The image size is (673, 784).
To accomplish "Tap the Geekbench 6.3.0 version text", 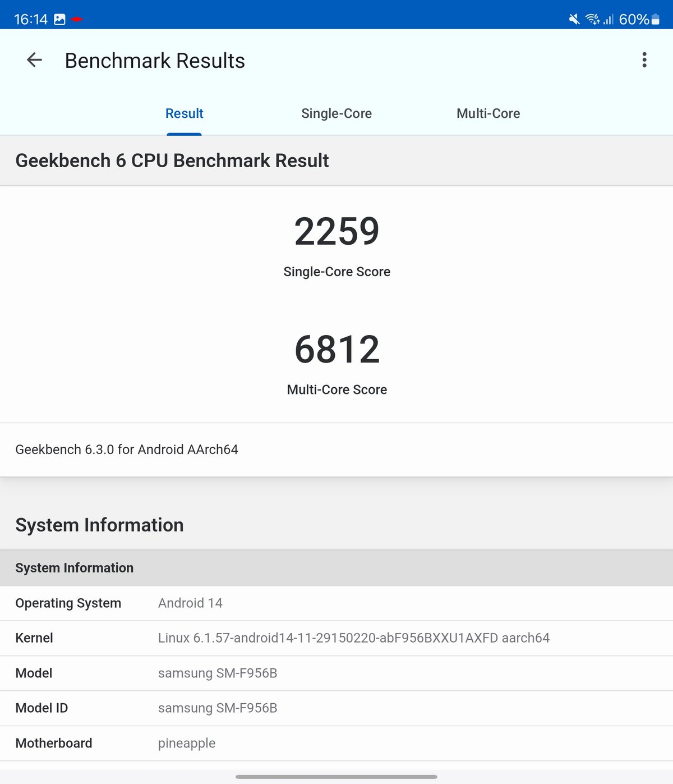I will tap(127, 450).
